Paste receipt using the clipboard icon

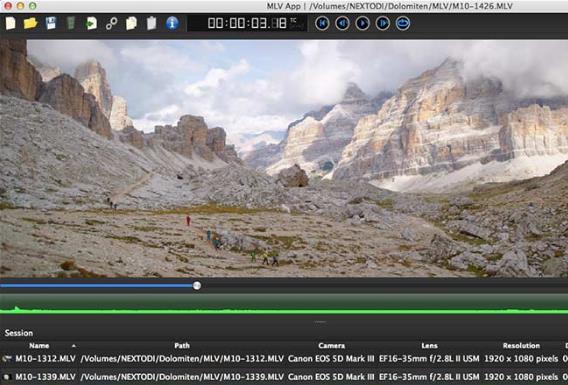point(151,24)
